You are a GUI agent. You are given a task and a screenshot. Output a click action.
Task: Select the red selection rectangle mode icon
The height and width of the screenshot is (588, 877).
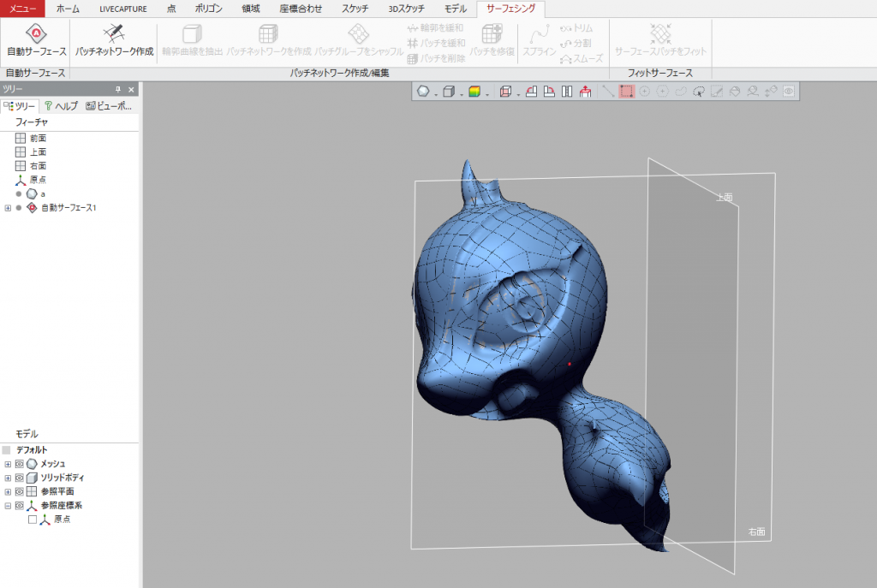[626, 91]
